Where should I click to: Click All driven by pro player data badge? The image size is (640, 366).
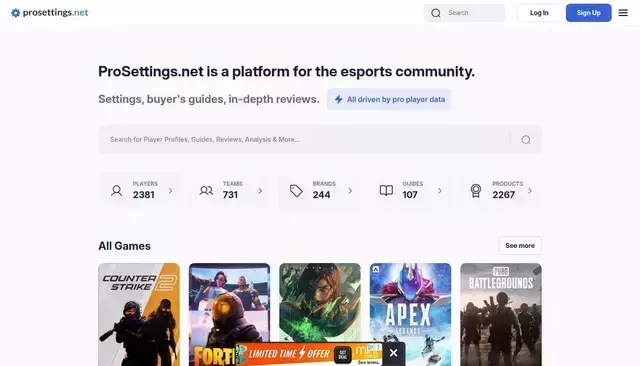pos(389,99)
